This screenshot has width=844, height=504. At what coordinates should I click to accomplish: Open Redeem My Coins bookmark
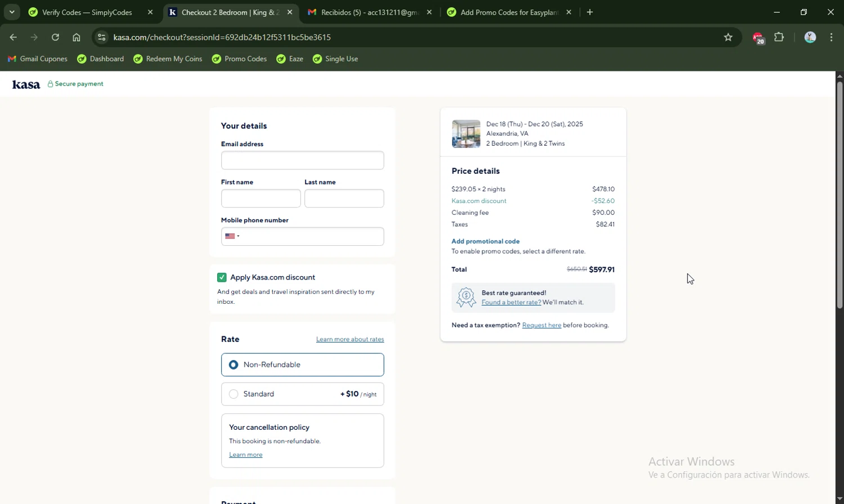point(168,58)
